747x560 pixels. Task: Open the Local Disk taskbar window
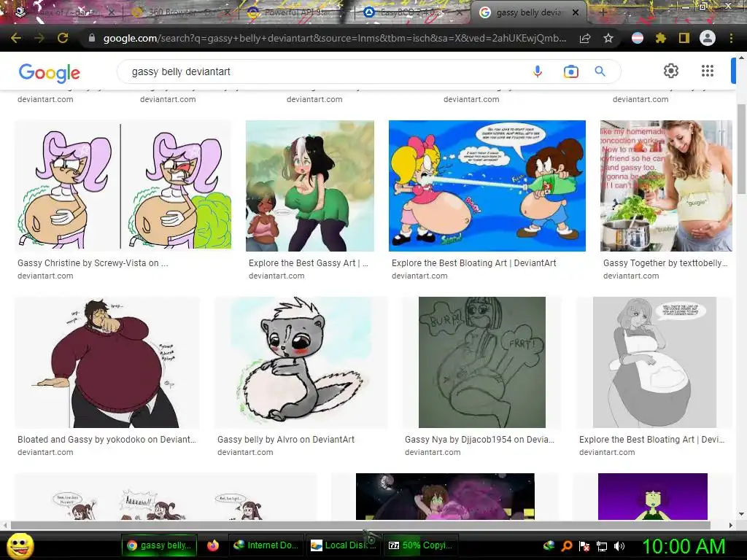coord(343,545)
